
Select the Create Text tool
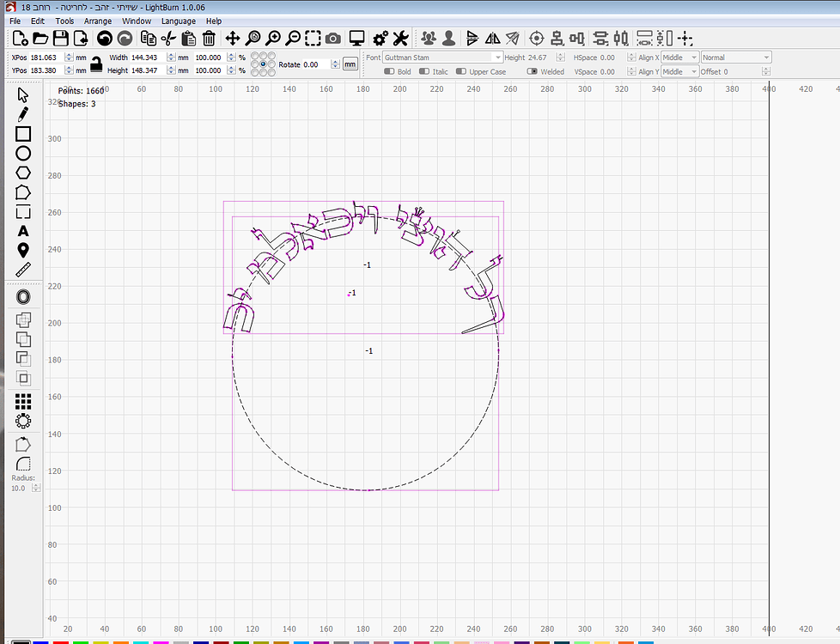[23, 231]
